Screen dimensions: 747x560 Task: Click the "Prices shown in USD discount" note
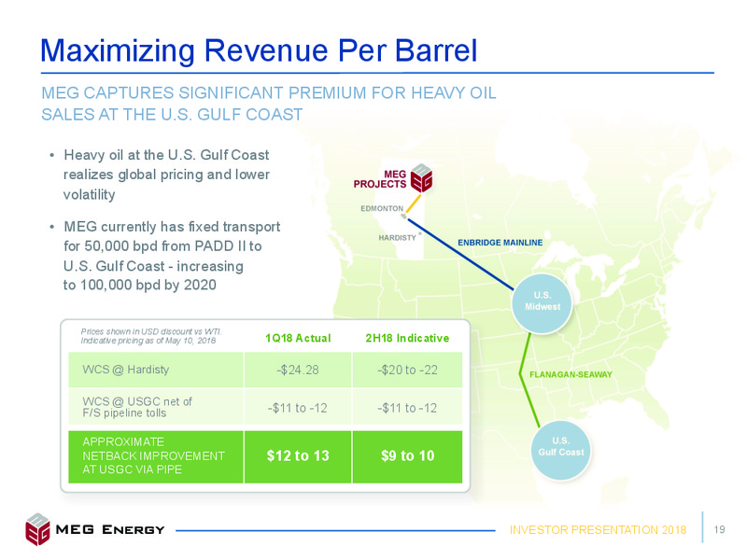(x=151, y=336)
